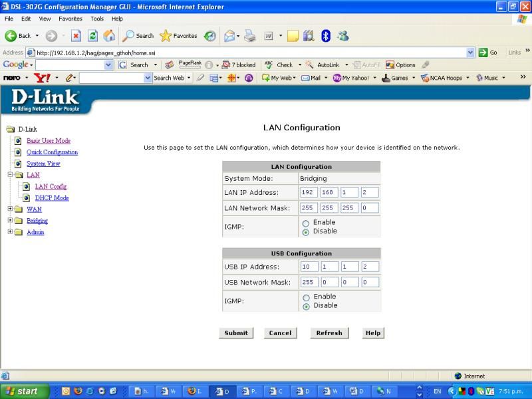Click the Print icon in toolbar
The height and width of the screenshot is (399, 532).
coord(249,36)
